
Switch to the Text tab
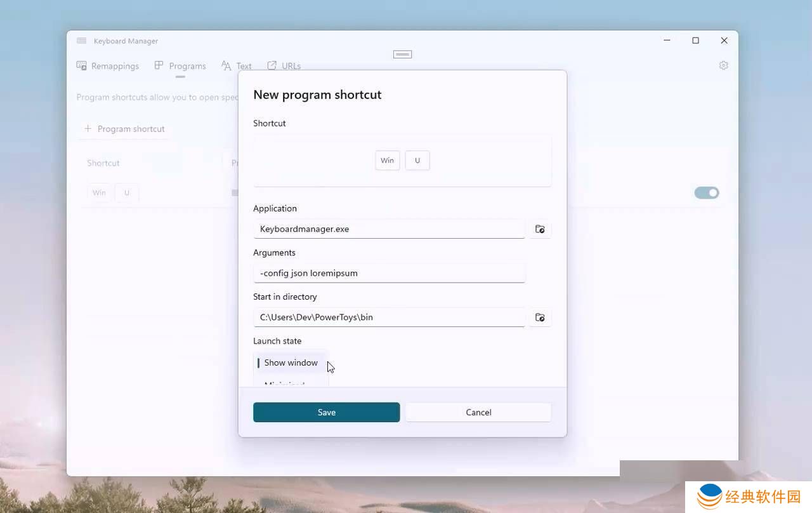tap(237, 66)
